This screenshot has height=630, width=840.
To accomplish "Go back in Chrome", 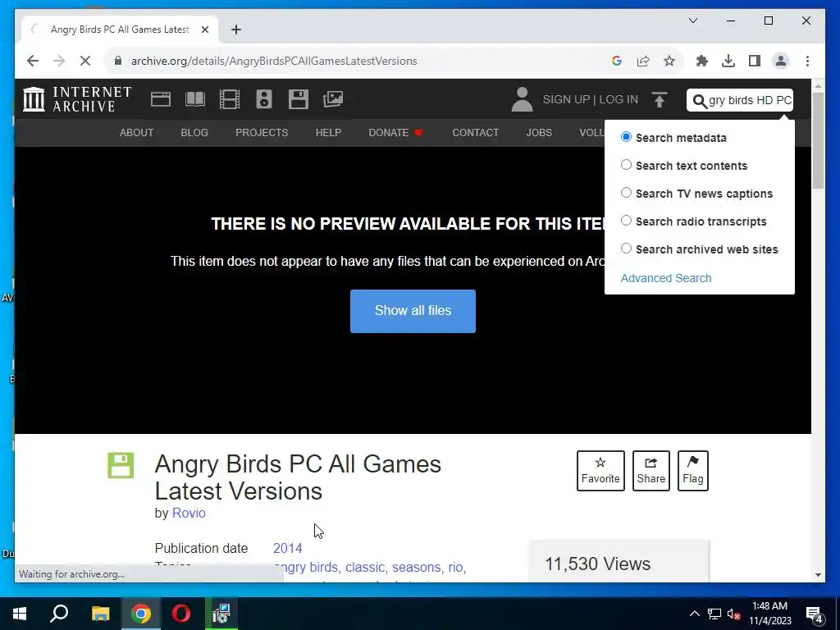I will pyautogui.click(x=33, y=61).
